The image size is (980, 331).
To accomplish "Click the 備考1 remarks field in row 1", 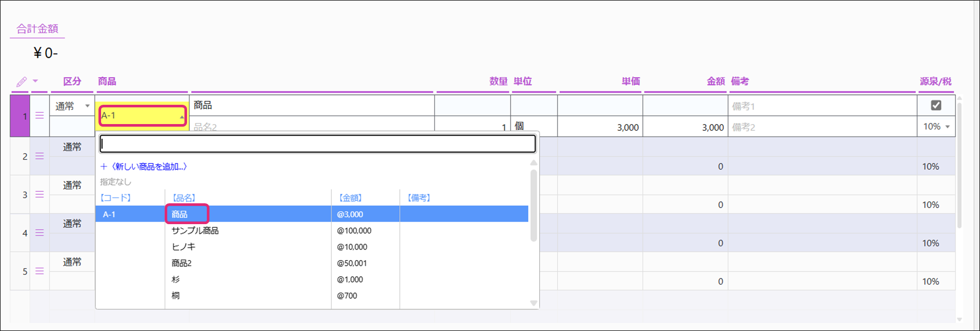I will 822,106.
